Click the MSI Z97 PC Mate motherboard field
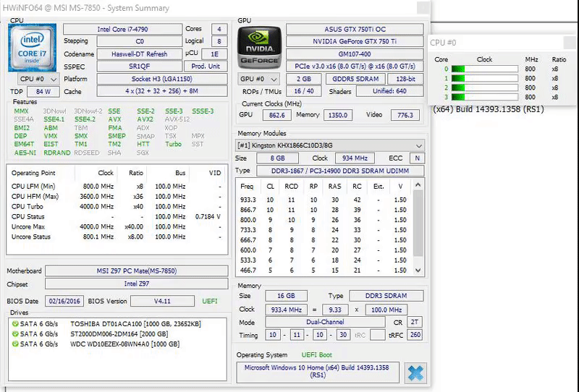The height and width of the screenshot is (392, 579). [137, 271]
